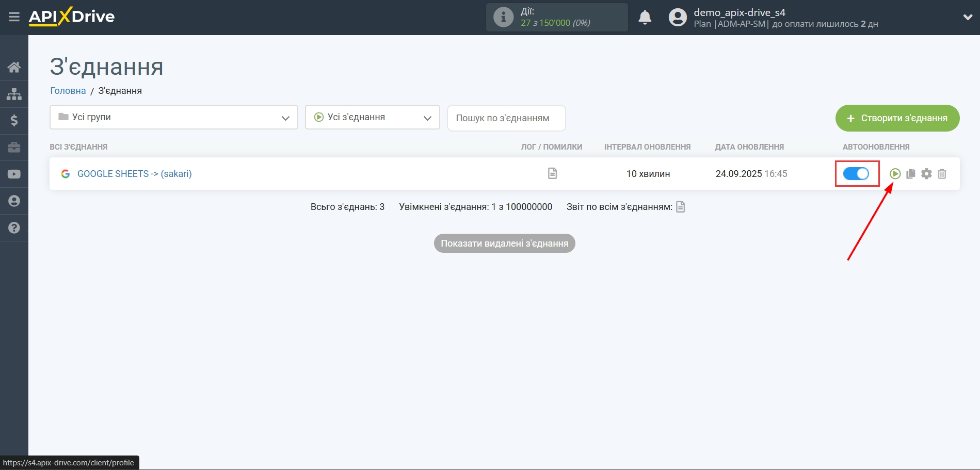This screenshot has height=470, width=980.
Task: Expand the 'Усі групи' dropdown
Action: click(x=173, y=117)
